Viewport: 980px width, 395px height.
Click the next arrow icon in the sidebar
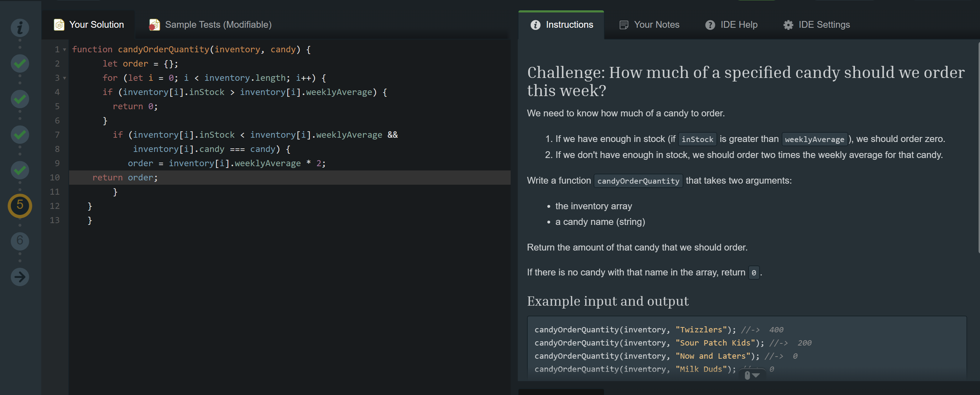tap(20, 276)
